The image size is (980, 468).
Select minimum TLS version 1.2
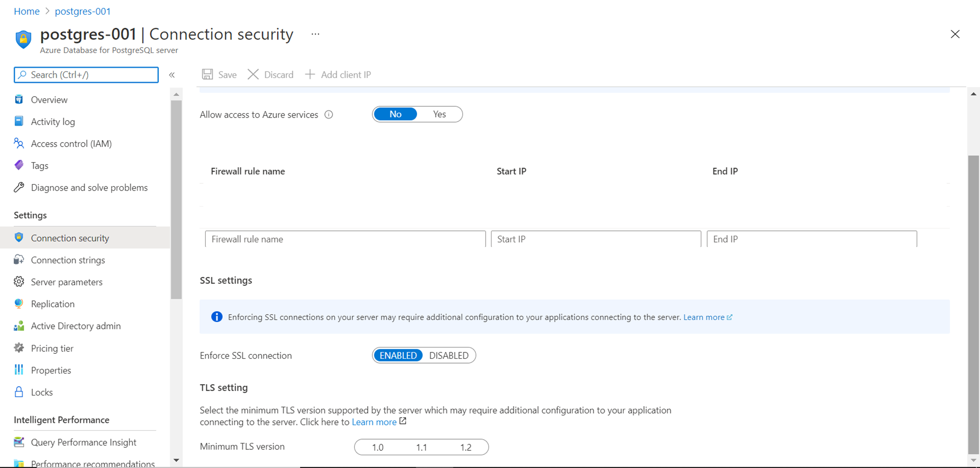click(x=465, y=447)
